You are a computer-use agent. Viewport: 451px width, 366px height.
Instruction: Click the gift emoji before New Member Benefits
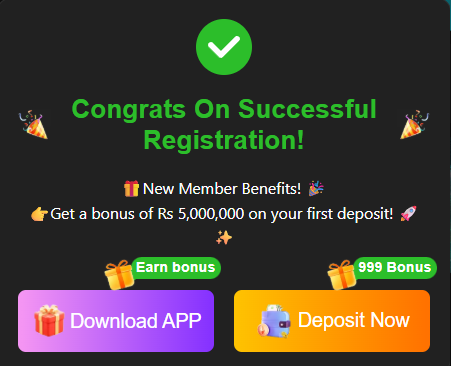pos(131,189)
